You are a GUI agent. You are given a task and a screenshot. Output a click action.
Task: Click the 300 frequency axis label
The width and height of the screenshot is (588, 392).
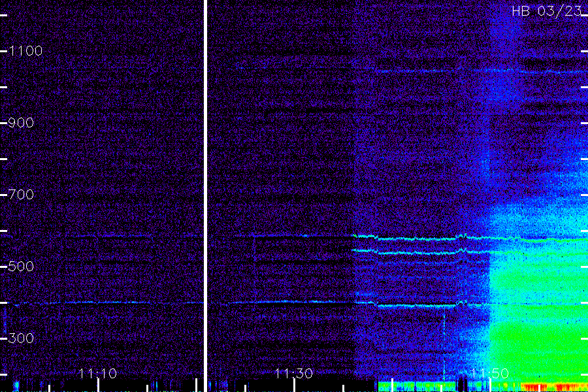click(x=21, y=338)
